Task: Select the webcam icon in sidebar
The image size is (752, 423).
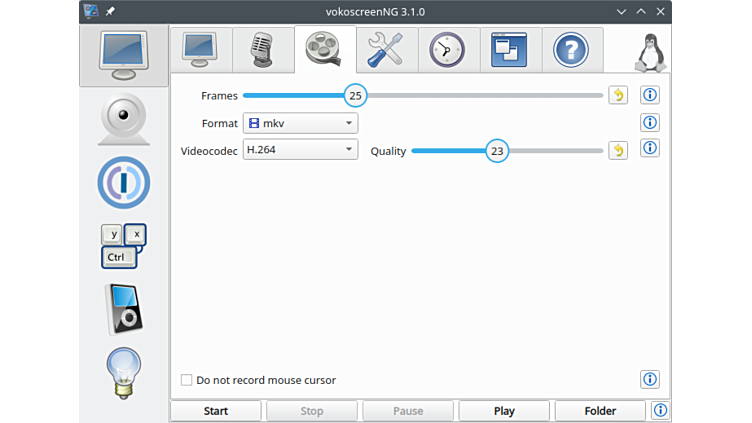Action: point(125,119)
